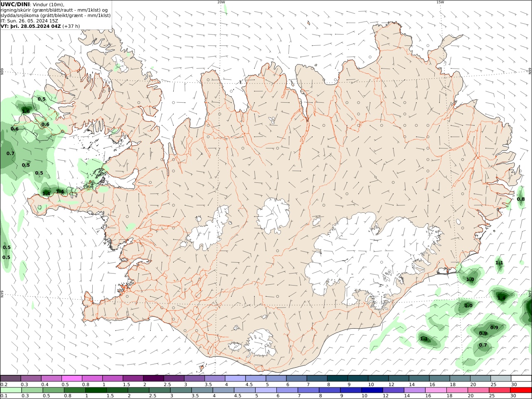The width and height of the screenshot is (532, 399).
Task: Click the 'IT: Sun. 26. 05. 2024 15Z' line
Action: 29,21
